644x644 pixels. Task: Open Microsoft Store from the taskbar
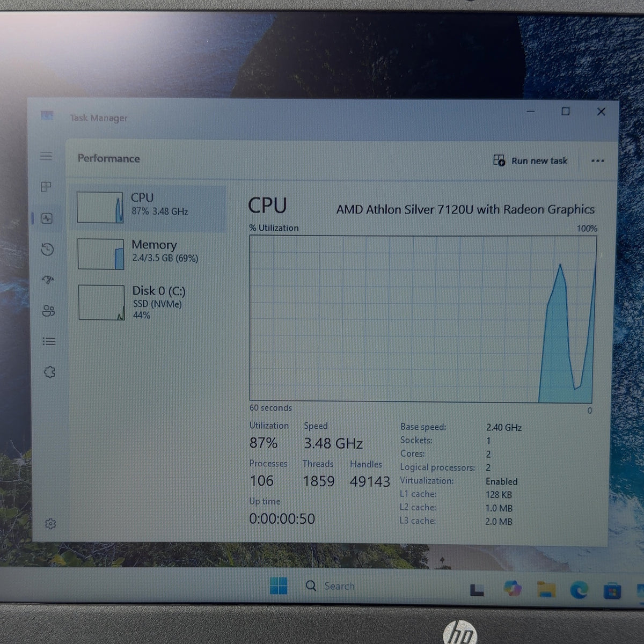(612, 591)
